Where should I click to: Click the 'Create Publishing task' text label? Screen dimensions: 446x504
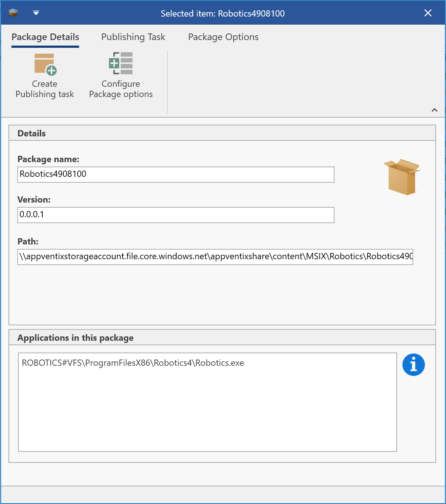pos(45,89)
